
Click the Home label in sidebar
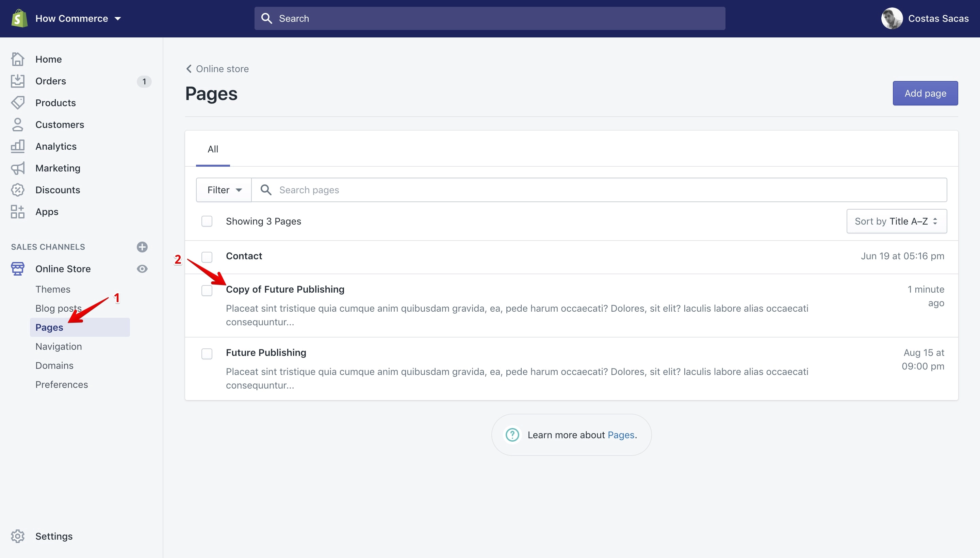(x=49, y=59)
